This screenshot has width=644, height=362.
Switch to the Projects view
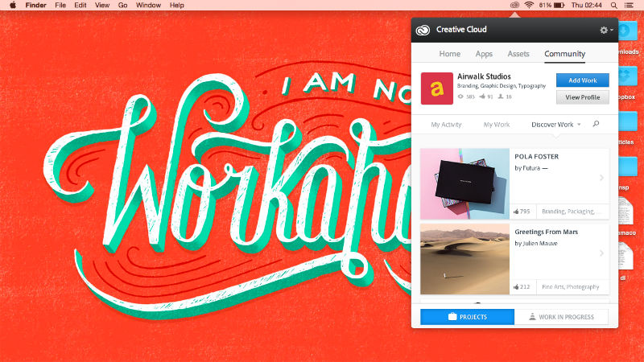point(467,317)
